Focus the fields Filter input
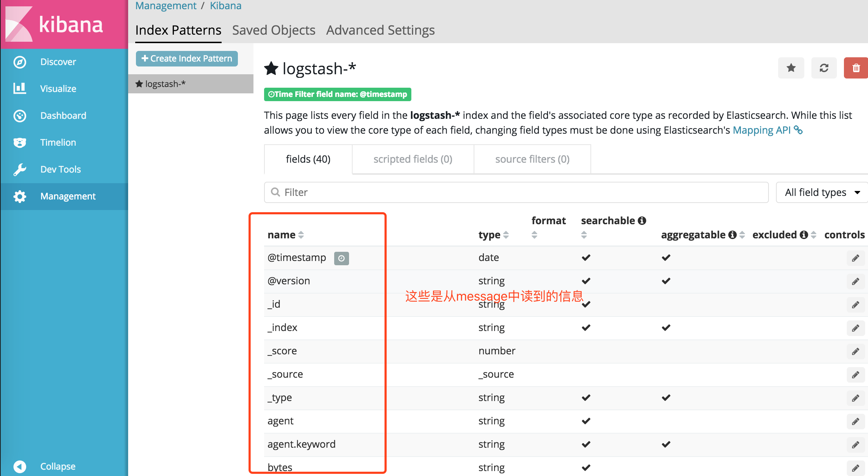This screenshot has height=476, width=868. click(x=517, y=192)
